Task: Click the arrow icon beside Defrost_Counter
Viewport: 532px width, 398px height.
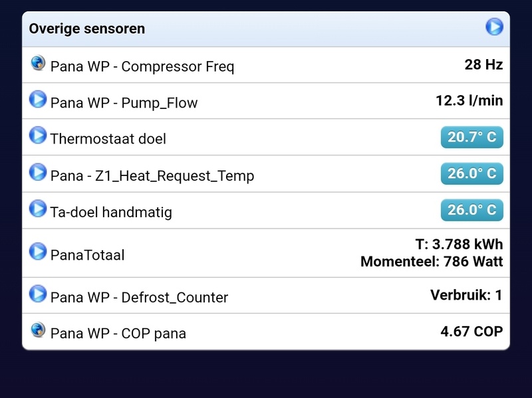Action: tap(38, 294)
